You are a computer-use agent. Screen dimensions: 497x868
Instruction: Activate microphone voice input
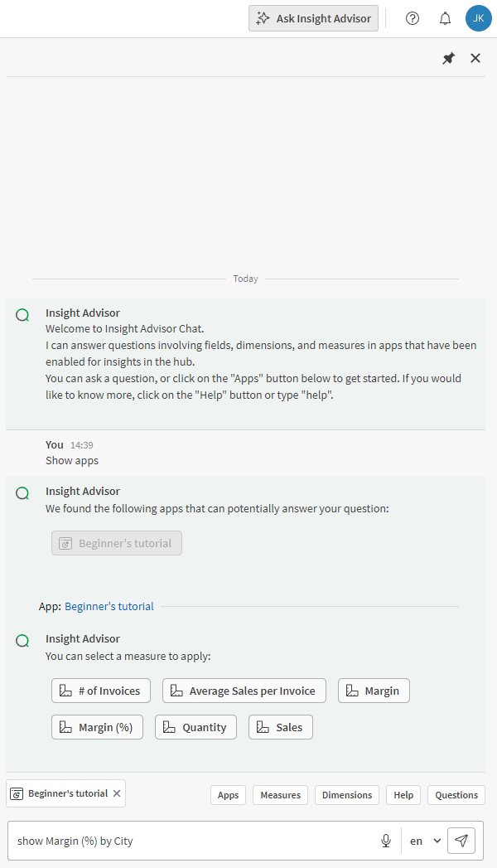click(x=386, y=841)
